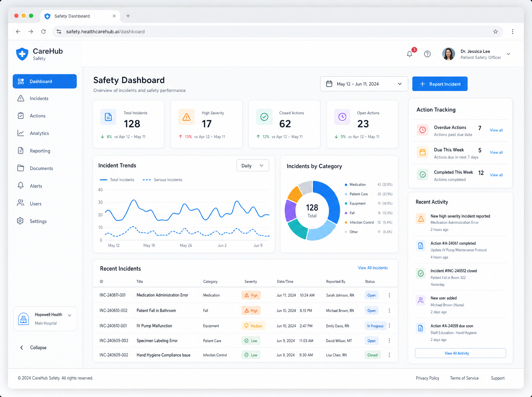
Task: Reload the page in the browser
Action: (43, 31)
